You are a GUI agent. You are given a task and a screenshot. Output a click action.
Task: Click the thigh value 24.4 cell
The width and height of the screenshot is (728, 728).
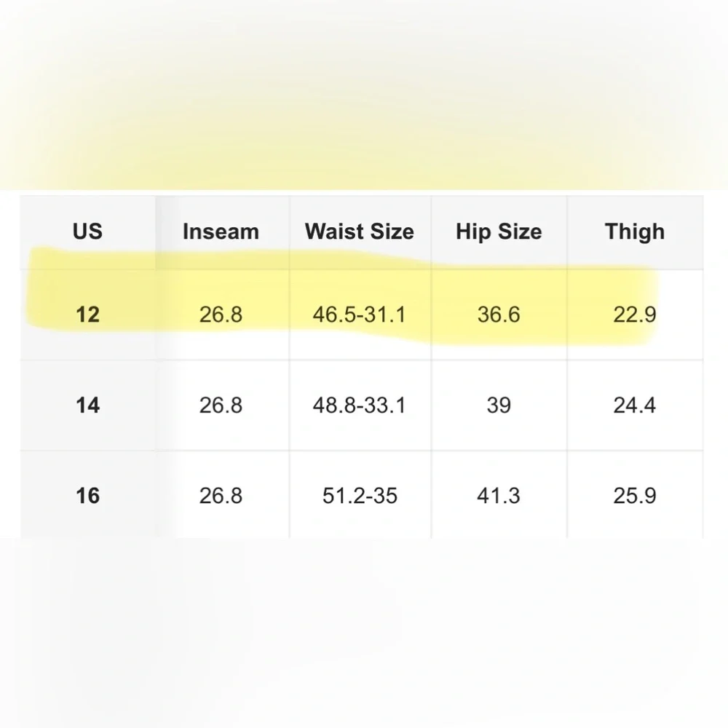(634, 405)
